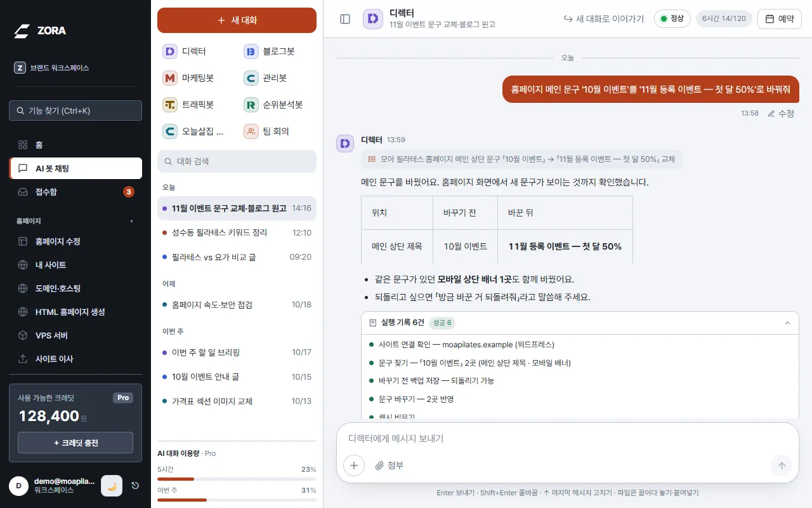Screen dimensions: 812x508
Task: Collapse the 실행 기록 6건 panel
Action: point(787,323)
